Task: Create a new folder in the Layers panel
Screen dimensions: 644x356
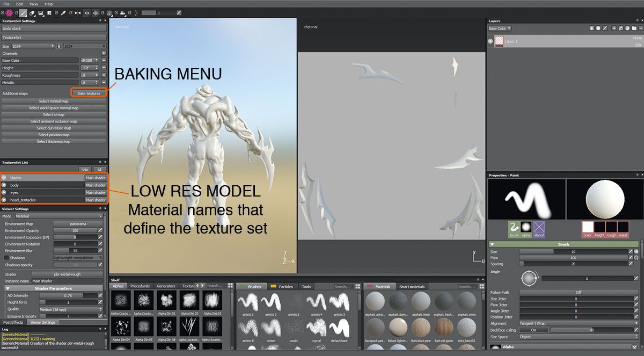Action: [634, 28]
